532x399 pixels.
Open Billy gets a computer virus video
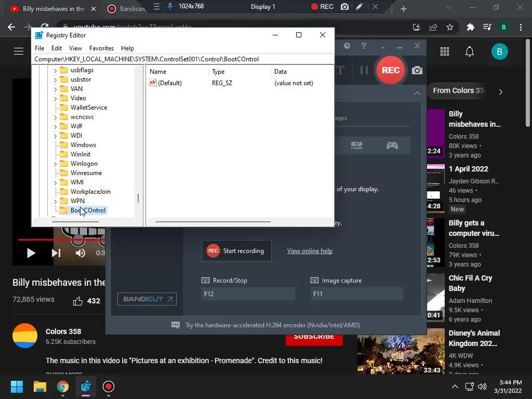coord(474,228)
